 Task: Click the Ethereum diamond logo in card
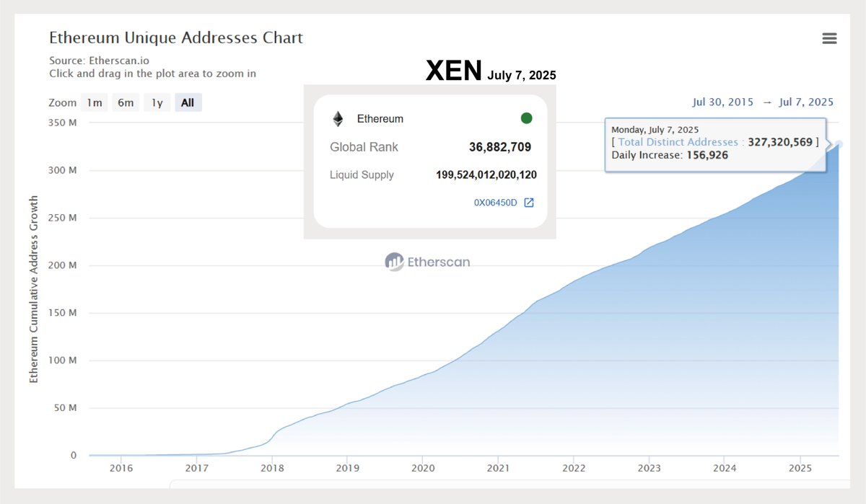(338, 119)
